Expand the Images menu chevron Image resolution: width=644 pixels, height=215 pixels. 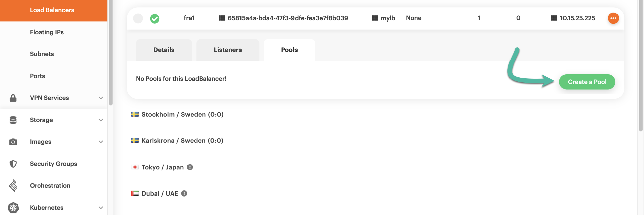pos(101,142)
